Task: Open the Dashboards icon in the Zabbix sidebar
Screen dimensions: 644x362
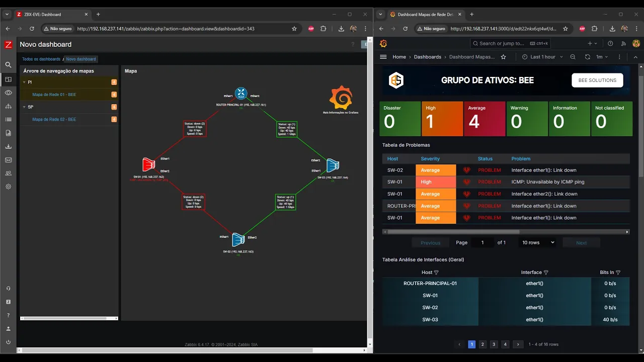Action: coord(8,79)
